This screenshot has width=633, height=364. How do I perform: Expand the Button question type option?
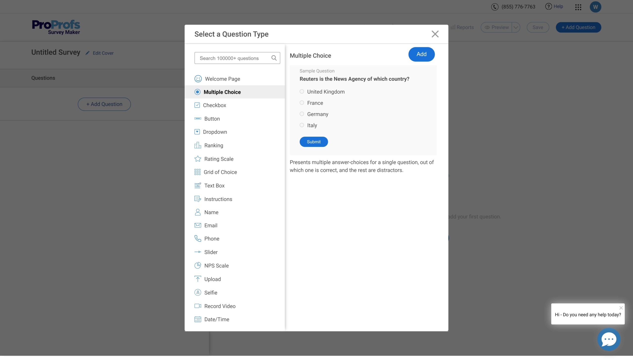point(212,119)
